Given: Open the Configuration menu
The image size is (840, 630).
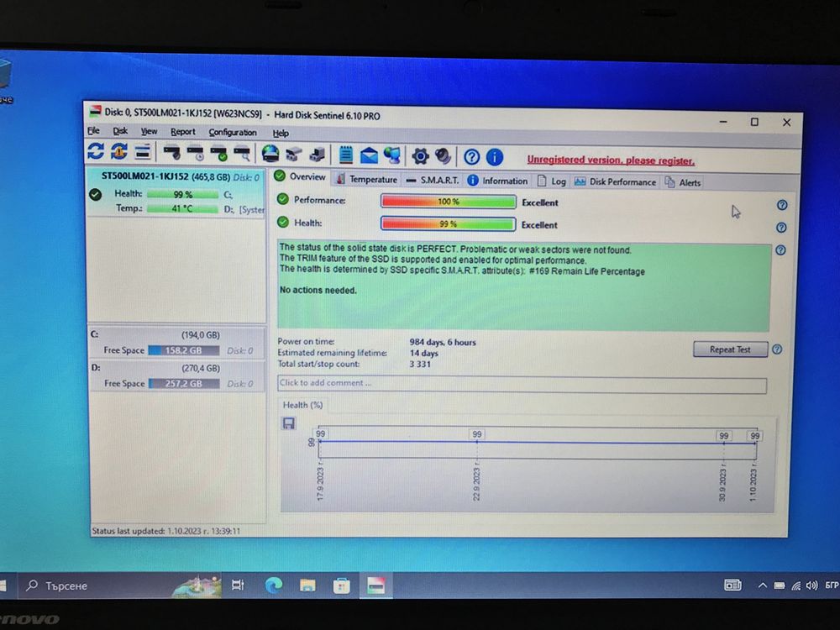Looking at the screenshot, I should (233, 133).
